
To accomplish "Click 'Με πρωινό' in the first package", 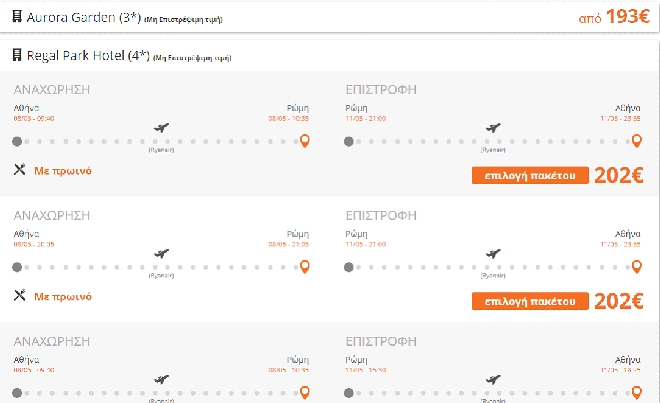I will [63, 171].
